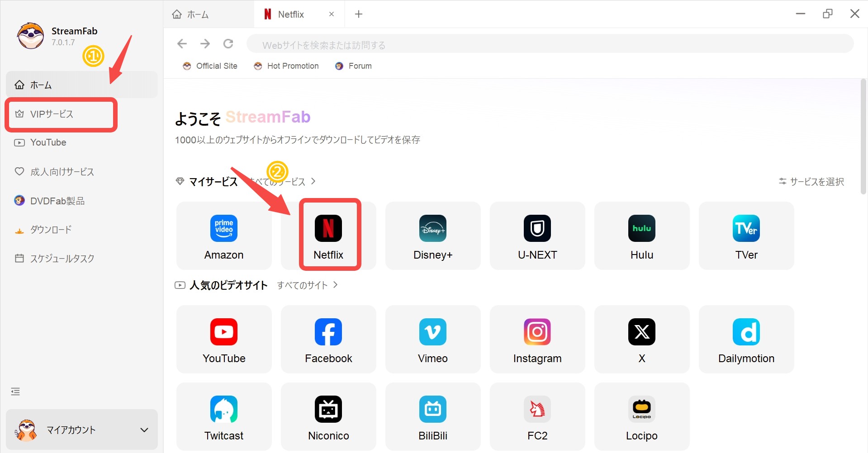Open the BiliBili video site
The image size is (868, 453).
click(x=432, y=416)
